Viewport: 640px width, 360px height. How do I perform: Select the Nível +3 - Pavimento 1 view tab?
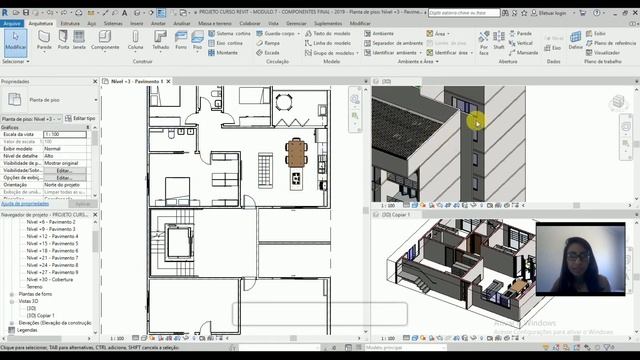pos(137,82)
